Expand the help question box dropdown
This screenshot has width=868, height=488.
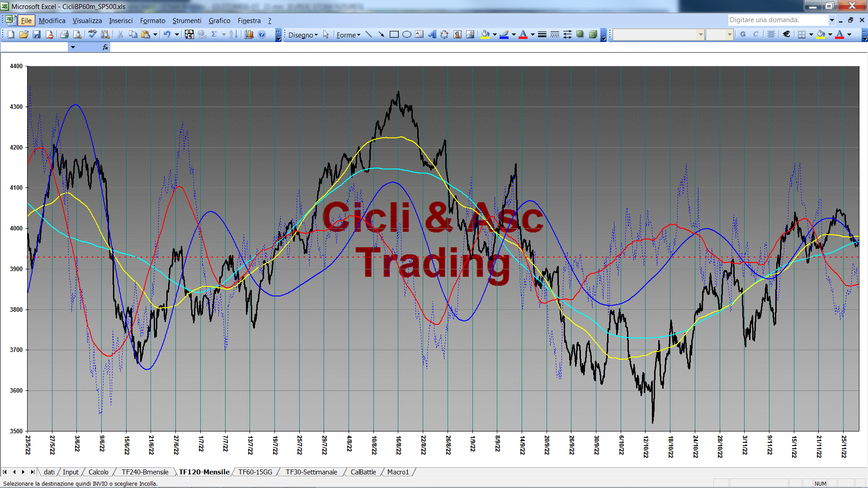832,20
